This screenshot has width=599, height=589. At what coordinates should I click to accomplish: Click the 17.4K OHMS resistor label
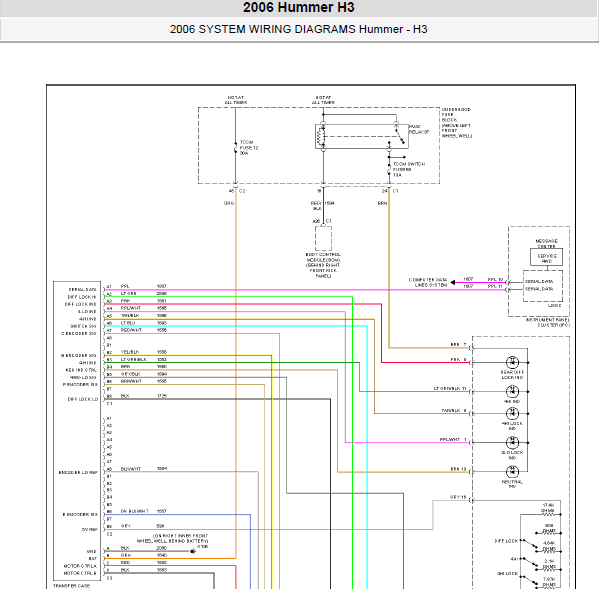click(548, 508)
